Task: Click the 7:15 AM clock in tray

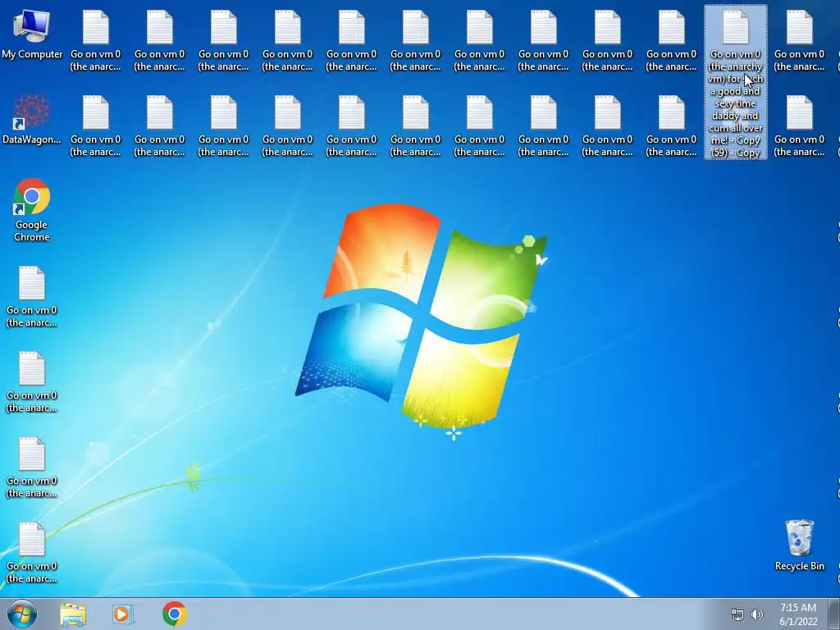Action: coord(798,614)
